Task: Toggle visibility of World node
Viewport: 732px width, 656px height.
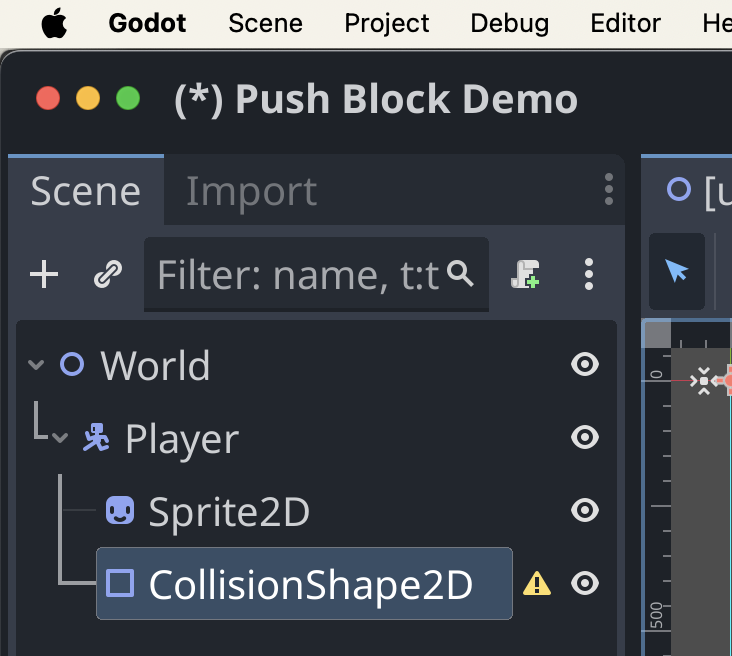Action: (584, 364)
